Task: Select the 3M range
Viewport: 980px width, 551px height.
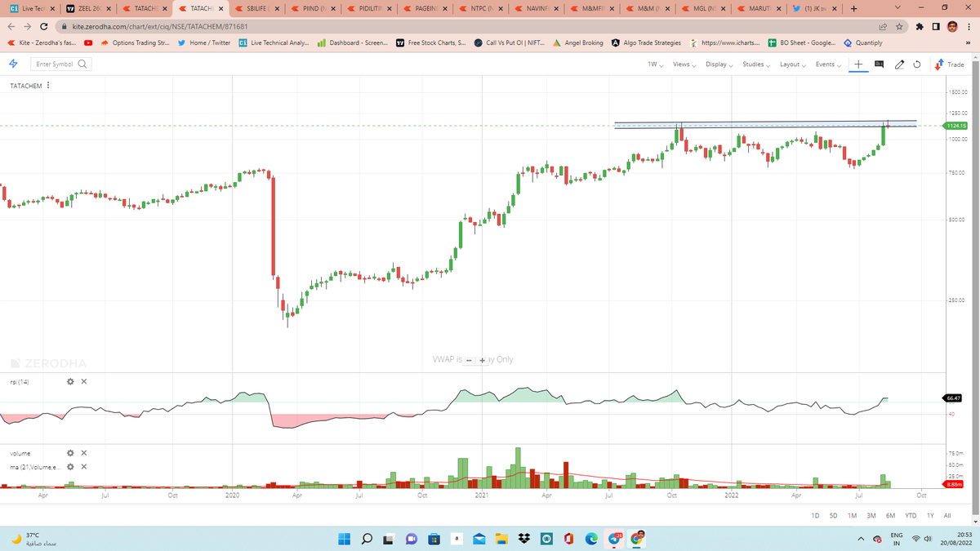Action: (871, 516)
